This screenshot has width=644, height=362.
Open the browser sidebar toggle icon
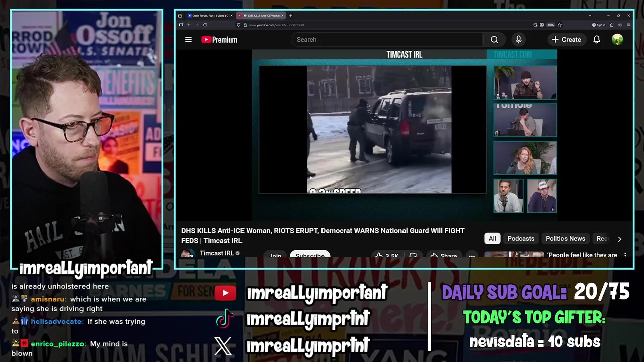[181, 25]
